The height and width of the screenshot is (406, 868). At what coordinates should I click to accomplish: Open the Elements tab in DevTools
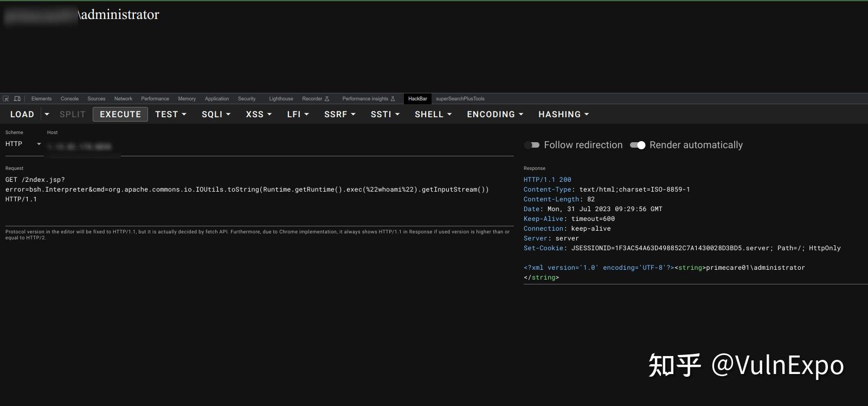42,99
